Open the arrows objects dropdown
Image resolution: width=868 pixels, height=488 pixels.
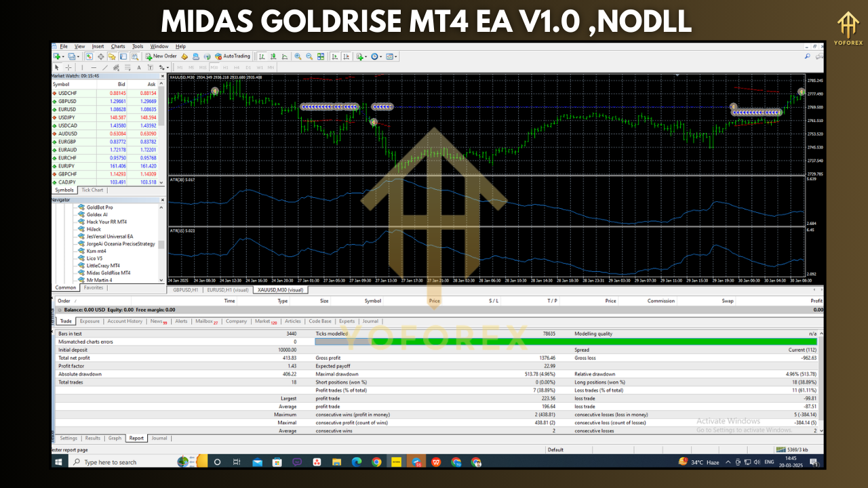163,67
